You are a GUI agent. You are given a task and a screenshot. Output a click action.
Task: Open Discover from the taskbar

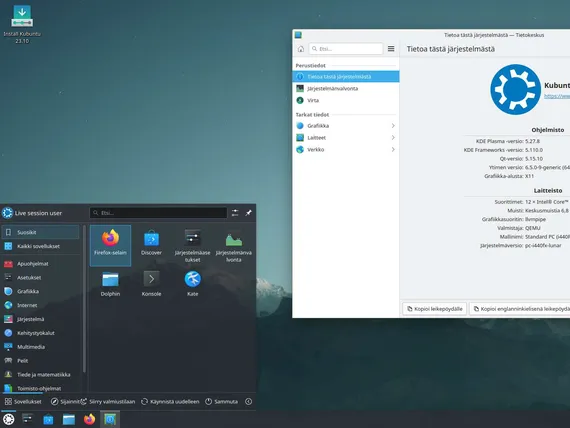(x=48, y=419)
